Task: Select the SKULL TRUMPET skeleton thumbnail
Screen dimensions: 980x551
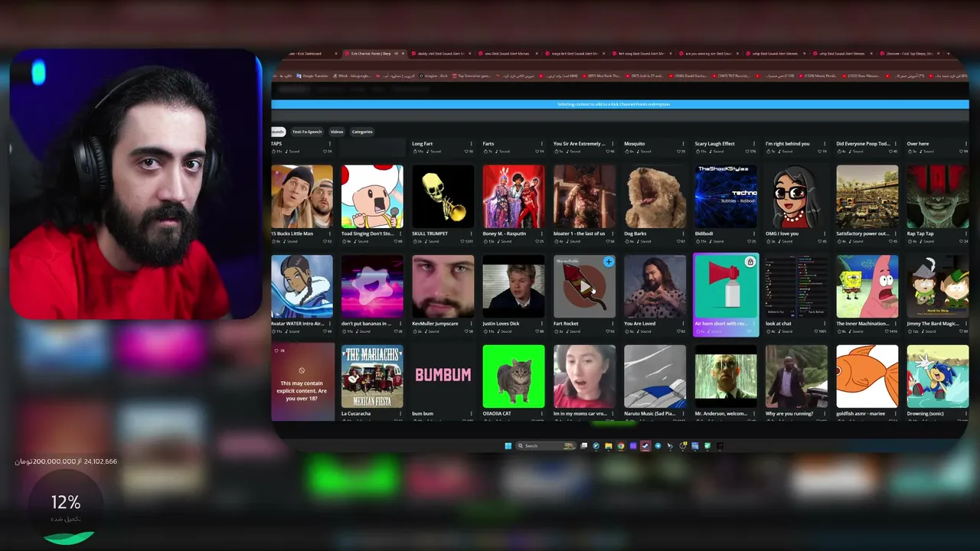Action: 443,197
